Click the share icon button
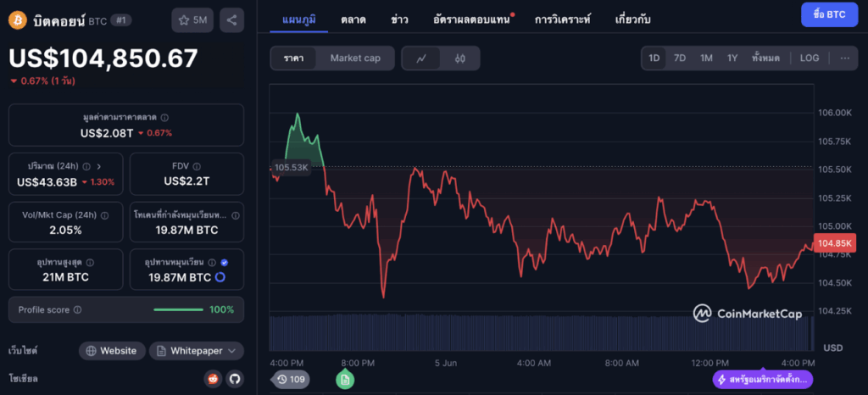The width and height of the screenshot is (868, 395). tap(232, 19)
